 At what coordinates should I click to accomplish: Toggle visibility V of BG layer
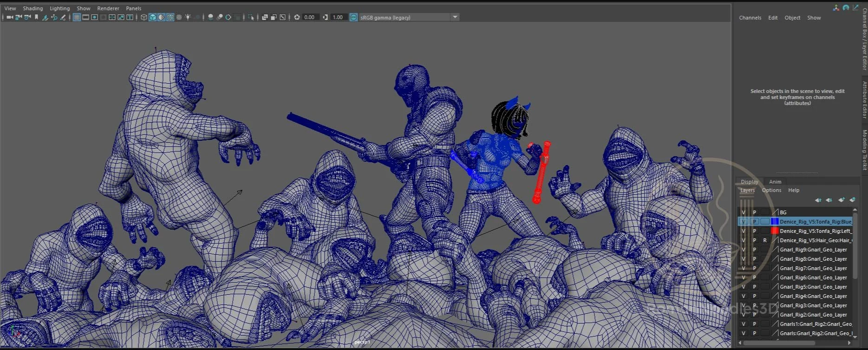click(744, 212)
